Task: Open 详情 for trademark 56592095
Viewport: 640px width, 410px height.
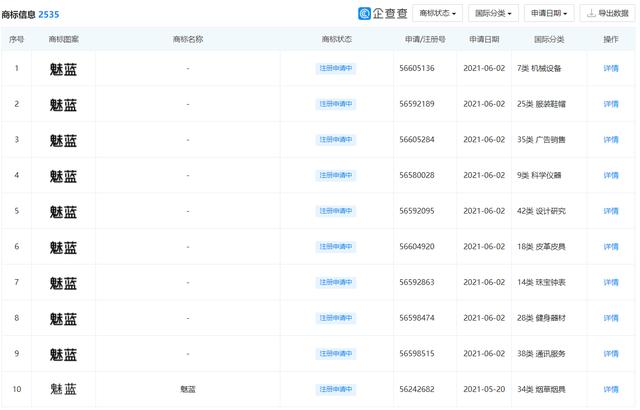Action: (611, 211)
